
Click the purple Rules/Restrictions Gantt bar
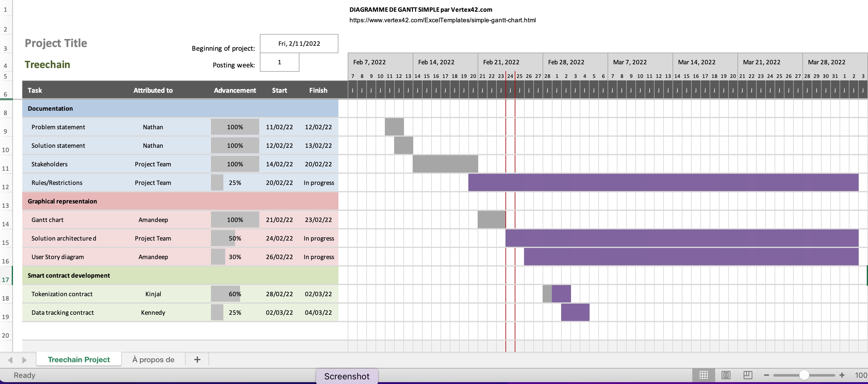[663, 182]
